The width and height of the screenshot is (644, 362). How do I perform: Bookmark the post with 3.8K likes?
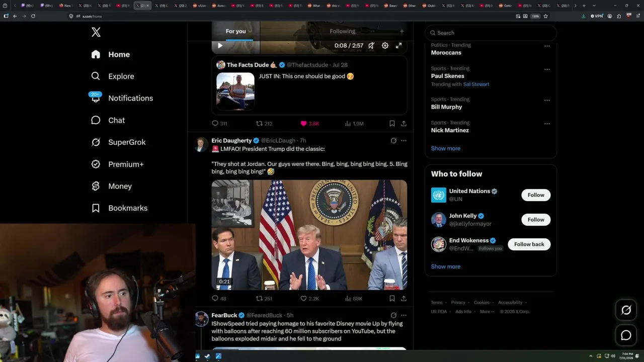(x=392, y=123)
